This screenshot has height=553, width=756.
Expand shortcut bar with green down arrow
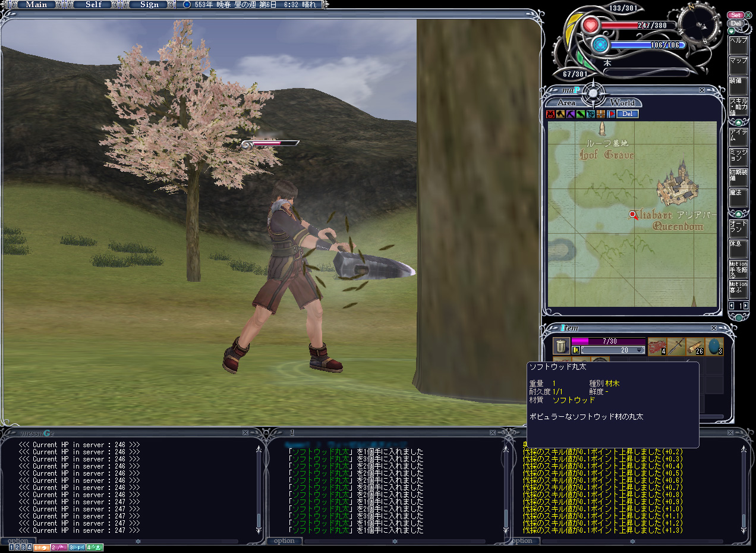point(731,31)
